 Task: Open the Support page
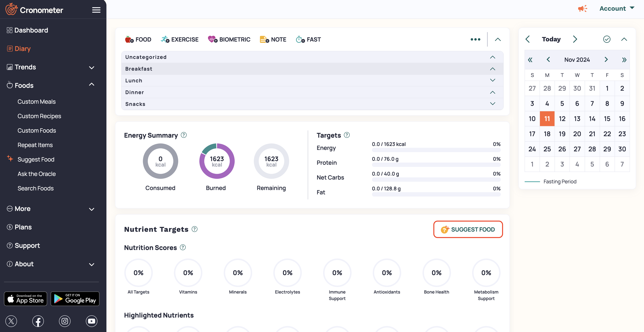pos(23,246)
